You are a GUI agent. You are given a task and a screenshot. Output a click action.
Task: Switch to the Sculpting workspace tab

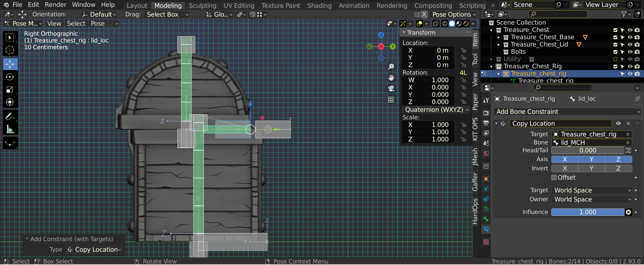pos(202,5)
